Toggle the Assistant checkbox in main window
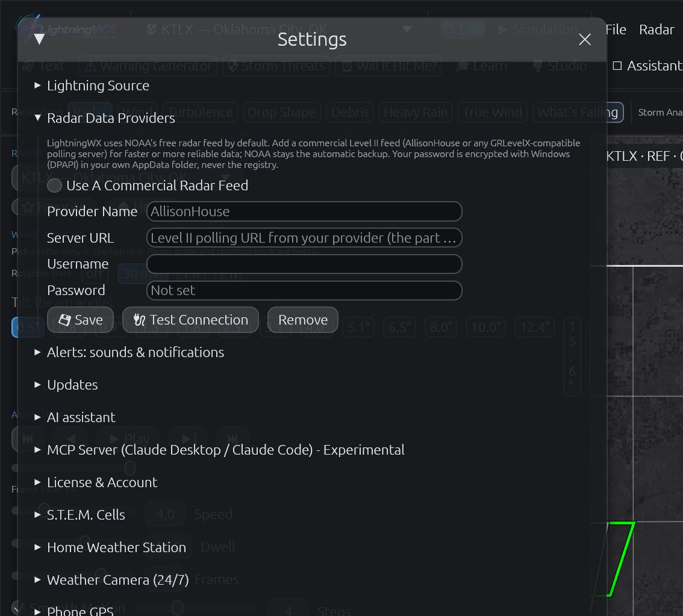683x616 pixels. click(x=617, y=66)
